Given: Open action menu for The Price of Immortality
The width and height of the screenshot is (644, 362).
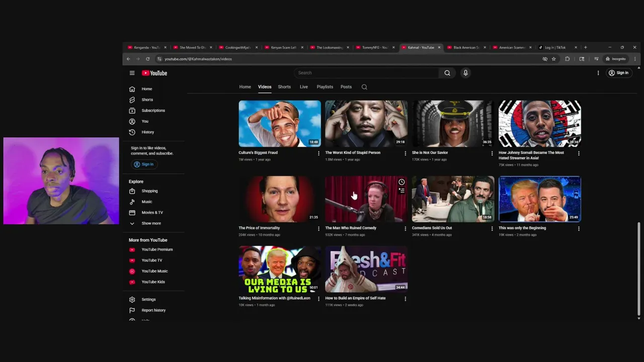Looking at the screenshot, I should click(318, 229).
